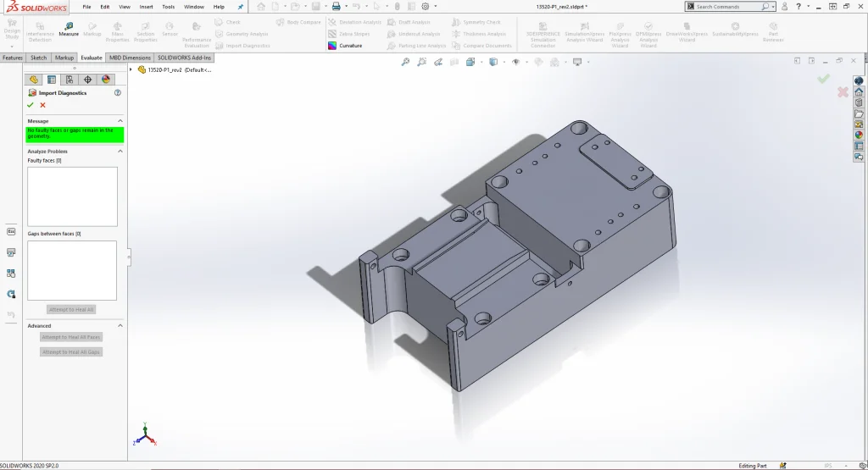
Task: Open the PropertyManager panel tab
Action: (x=52, y=79)
